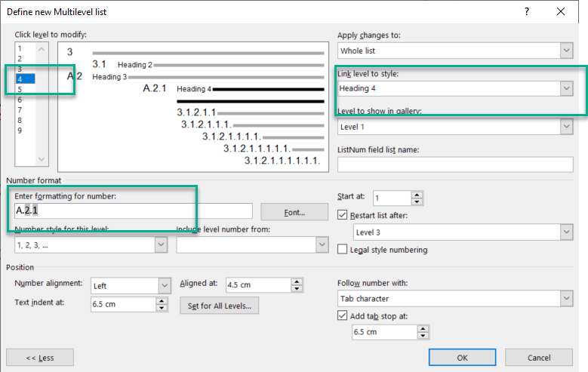The height and width of the screenshot is (372, 588).
Task: Click the Start at value field
Action: [392, 198]
